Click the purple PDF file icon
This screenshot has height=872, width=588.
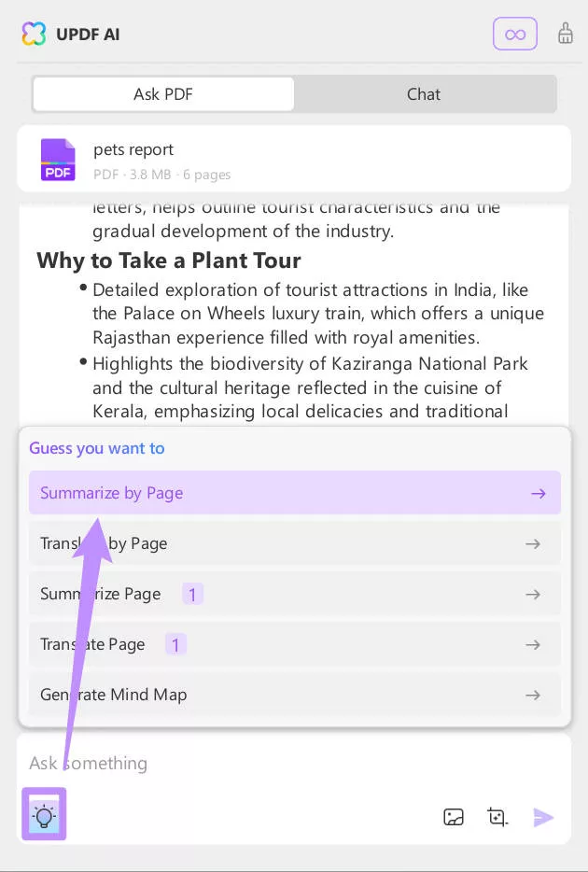coord(58,160)
